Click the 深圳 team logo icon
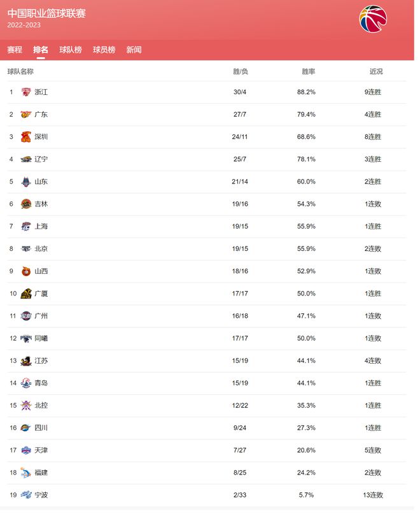Viewport: 420px width, 514px height. (x=26, y=137)
